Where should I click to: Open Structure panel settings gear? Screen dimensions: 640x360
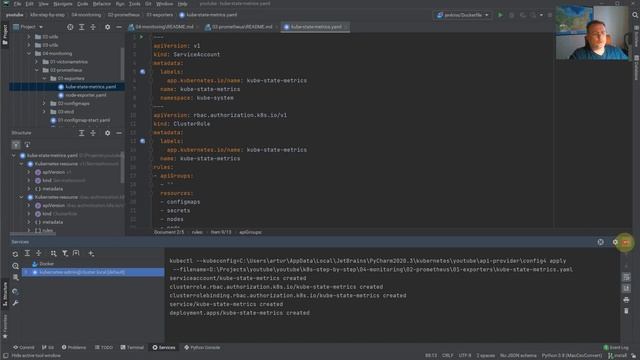(107, 133)
